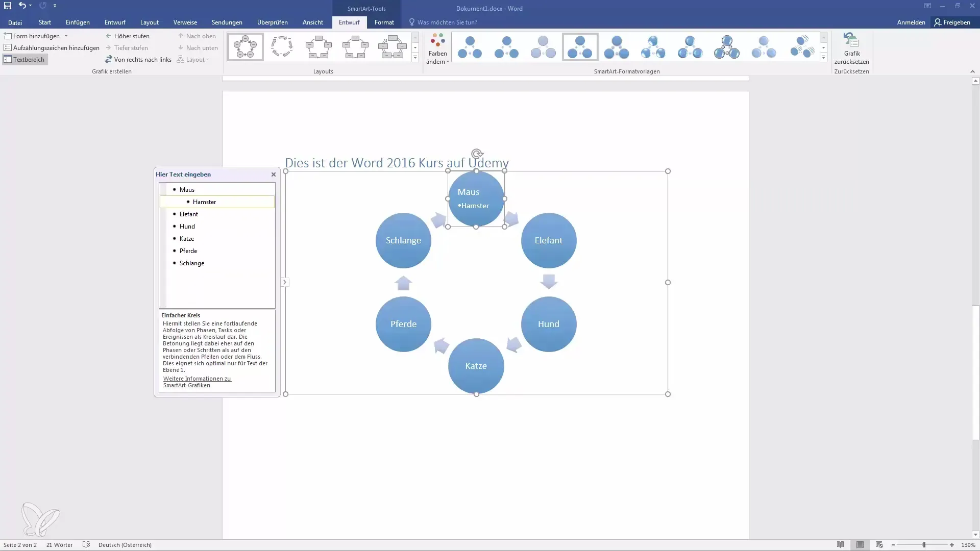Save document with the floppy disk icon
Viewport: 980px width, 551px height.
click(x=8, y=6)
